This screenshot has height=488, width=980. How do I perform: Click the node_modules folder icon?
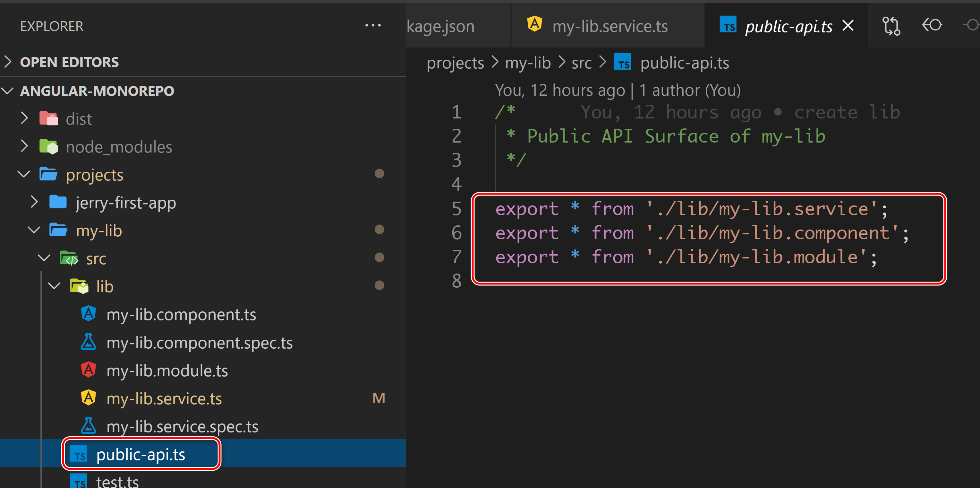(x=49, y=146)
